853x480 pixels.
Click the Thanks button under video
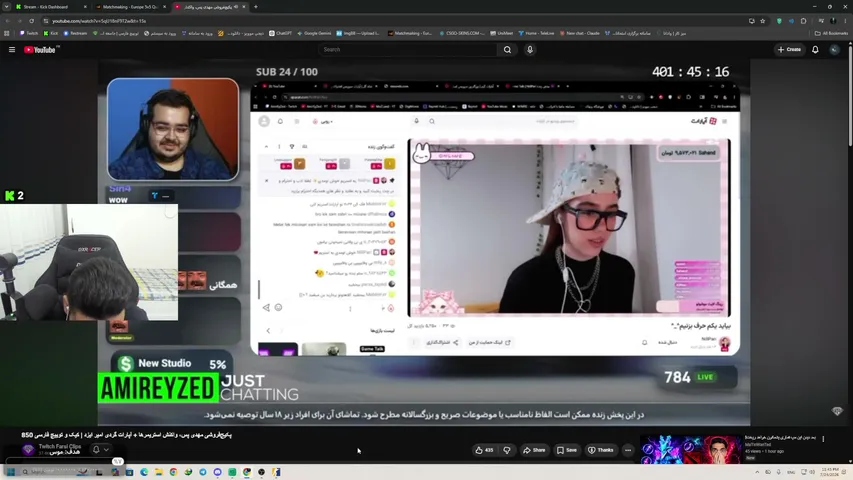(x=601, y=450)
